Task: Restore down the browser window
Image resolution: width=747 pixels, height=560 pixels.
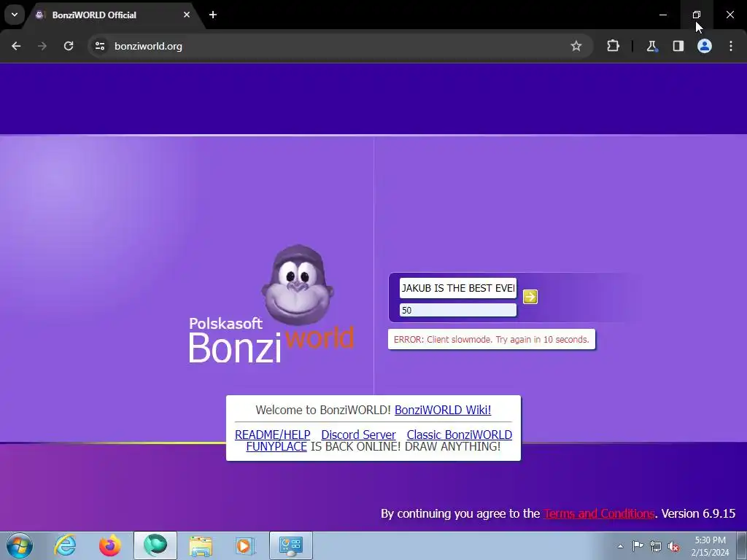Action: (697, 15)
